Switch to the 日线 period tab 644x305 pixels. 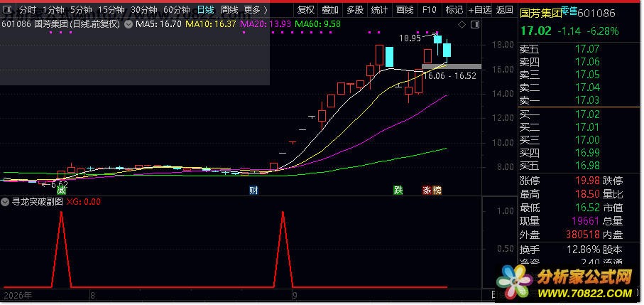205,9
